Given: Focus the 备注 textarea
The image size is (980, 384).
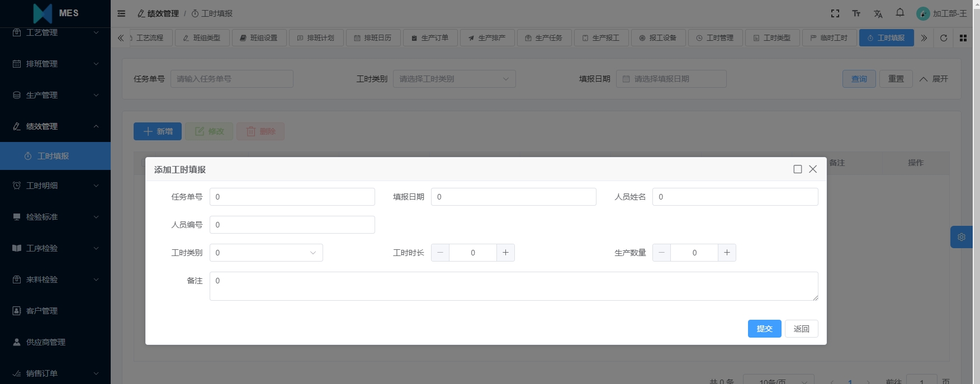Looking at the screenshot, I should coord(514,286).
